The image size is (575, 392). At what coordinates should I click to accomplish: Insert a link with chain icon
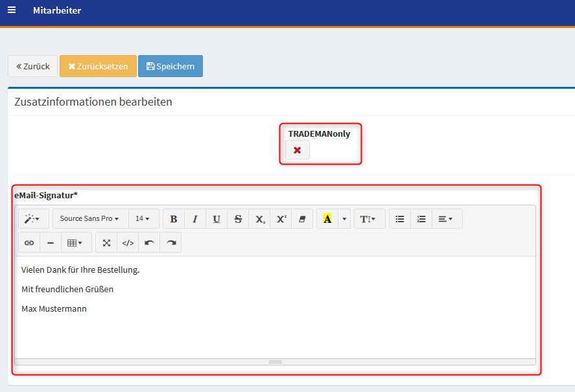29,242
